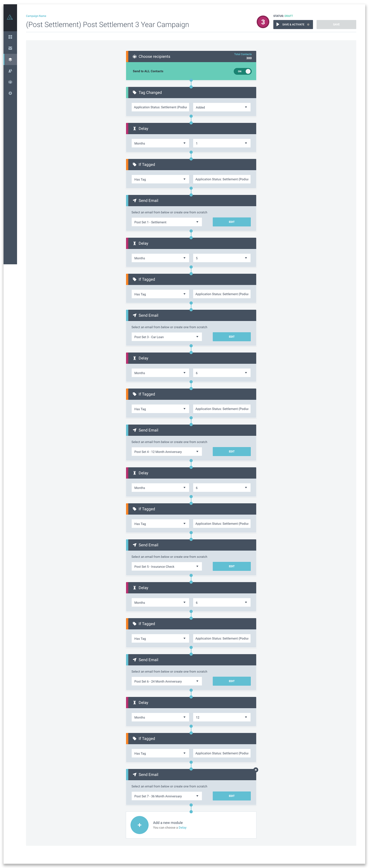
Task: Click the hourglass icon on the first Delay module
Action: click(x=134, y=128)
